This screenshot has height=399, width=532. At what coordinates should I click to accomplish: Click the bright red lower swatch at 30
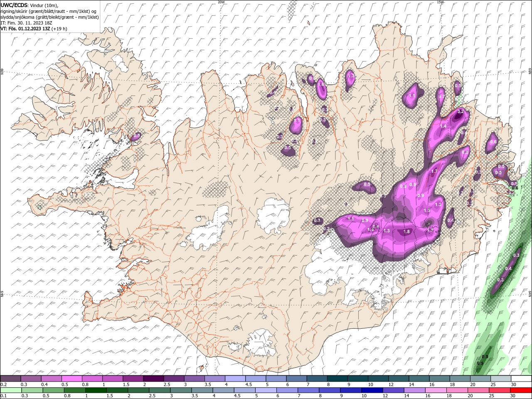pos(521,390)
